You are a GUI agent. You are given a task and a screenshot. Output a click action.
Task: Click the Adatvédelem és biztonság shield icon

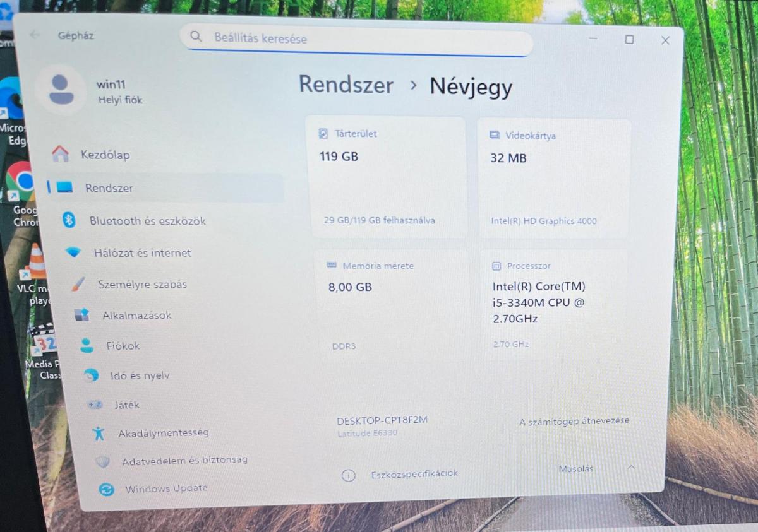[x=102, y=461]
